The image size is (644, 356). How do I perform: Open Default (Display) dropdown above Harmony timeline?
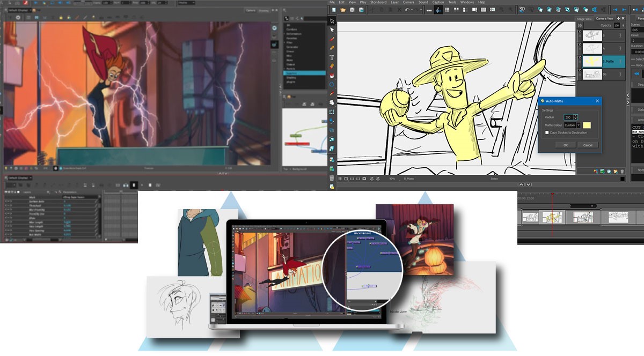pos(20,178)
